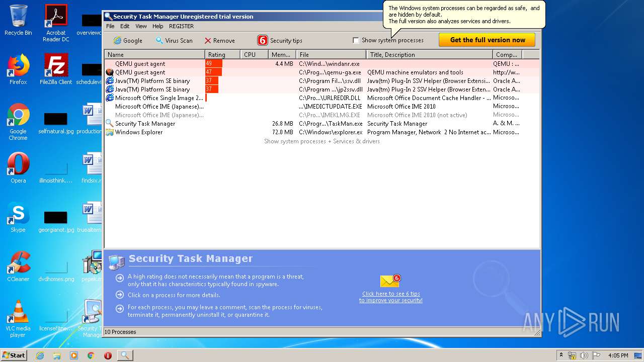Open Acrobat Reader DC desktop icon
Image resolution: width=644 pixels, height=362 pixels.
[x=56, y=23]
